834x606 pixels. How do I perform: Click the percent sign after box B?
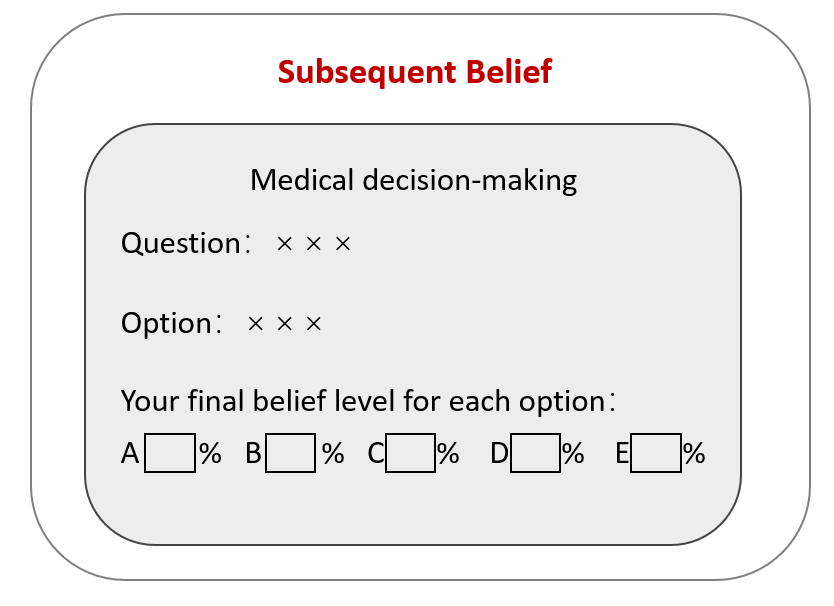[x=333, y=454]
